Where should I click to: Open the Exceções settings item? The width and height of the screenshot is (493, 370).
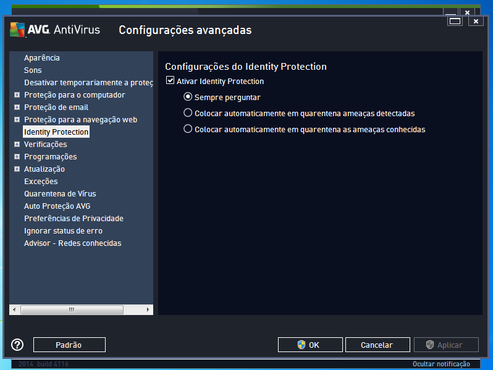click(x=41, y=181)
